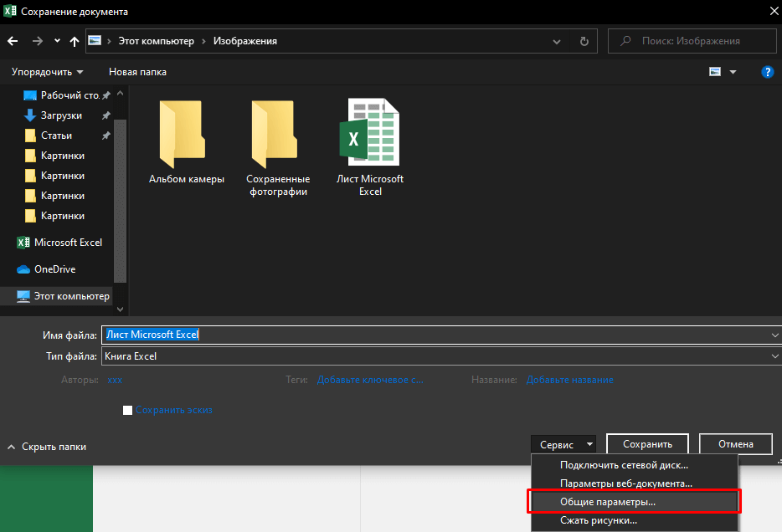Click Добавьте название link
Viewport: 782px width, 532px height.
(x=569, y=380)
